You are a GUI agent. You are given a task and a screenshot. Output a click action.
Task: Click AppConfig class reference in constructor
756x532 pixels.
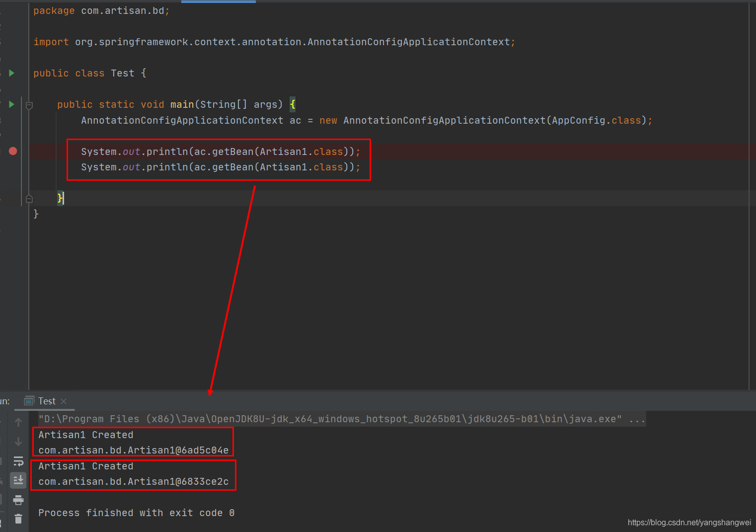[578, 120]
